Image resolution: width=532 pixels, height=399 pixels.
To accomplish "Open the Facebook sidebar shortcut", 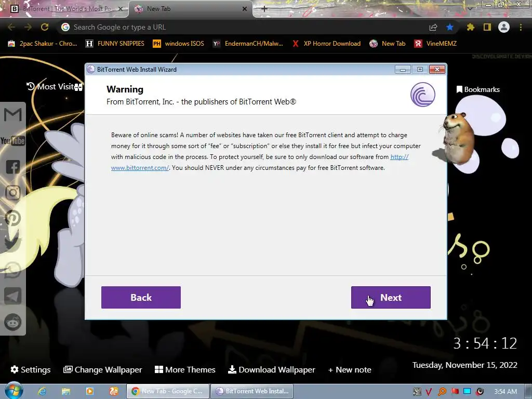I will pyautogui.click(x=13, y=167).
